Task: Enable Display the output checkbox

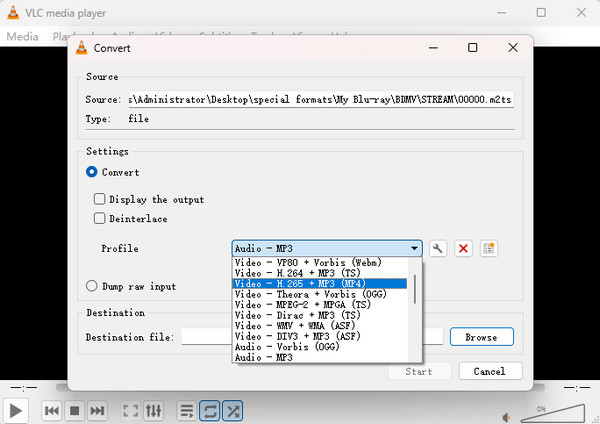Action: click(x=99, y=199)
